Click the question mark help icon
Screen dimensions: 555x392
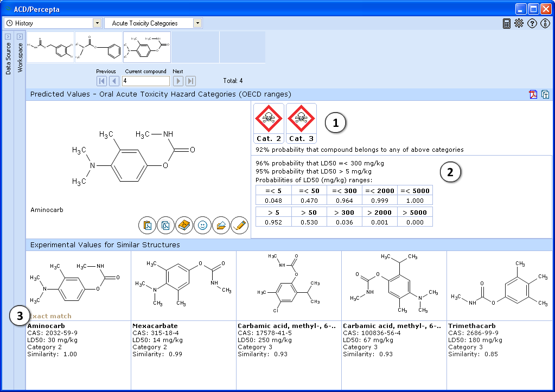click(x=532, y=23)
